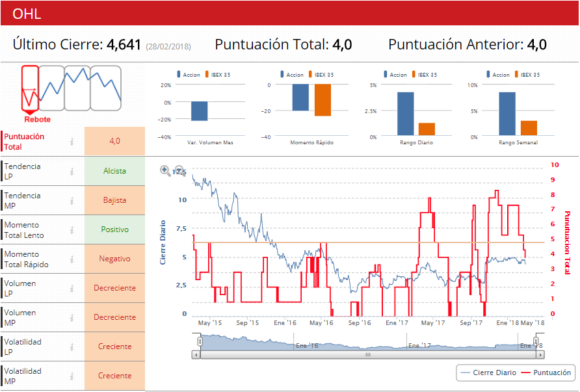Click the blue Accion bar in Rango Diario

tap(405, 114)
